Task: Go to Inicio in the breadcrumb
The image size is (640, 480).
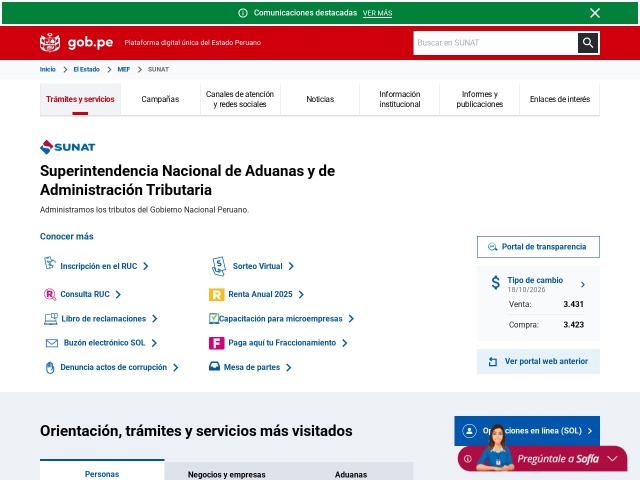Action: pyautogui.click(x=47, y=69)
